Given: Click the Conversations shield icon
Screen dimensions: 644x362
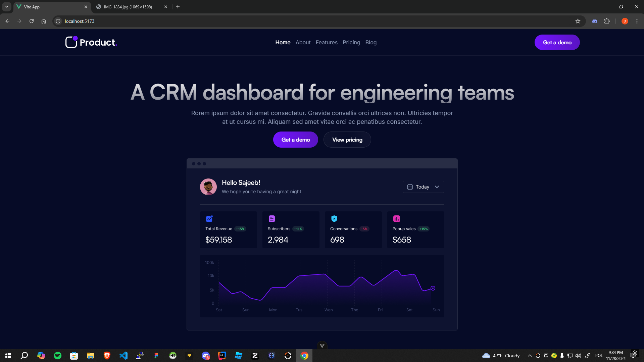Looking at the screenshot, I should (x=334, y=219).
